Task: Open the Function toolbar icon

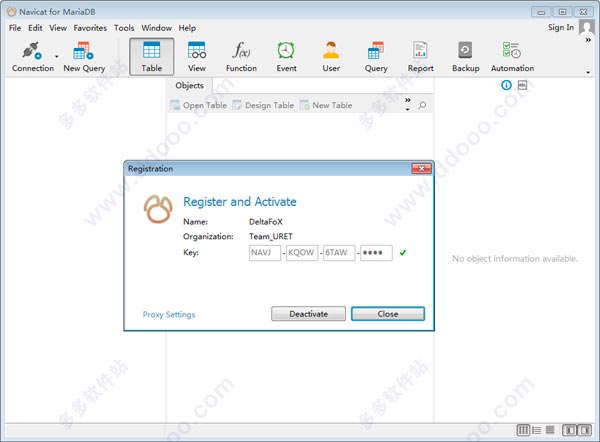Action: point(241,57)
